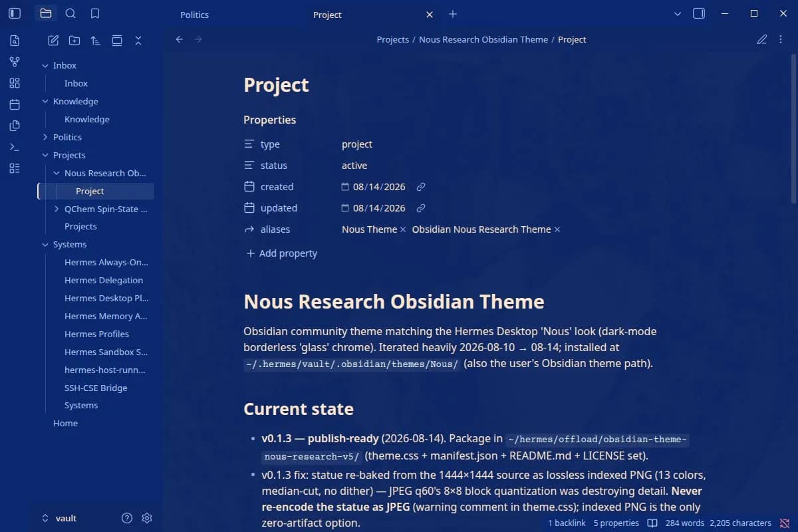
Task: Open the search pane icon
Action: [70, 13]
